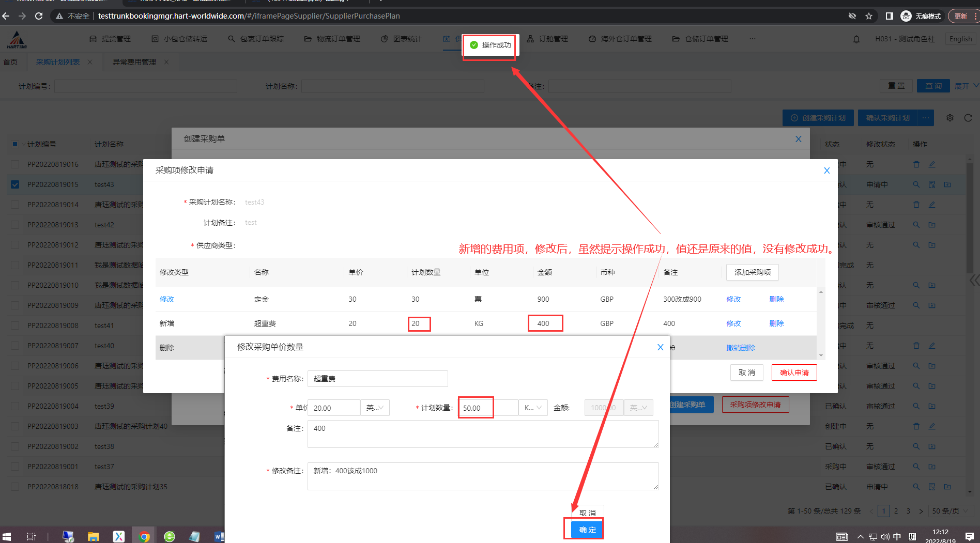Click the pencil edit icon for PP20220819014

pos(932,205)
